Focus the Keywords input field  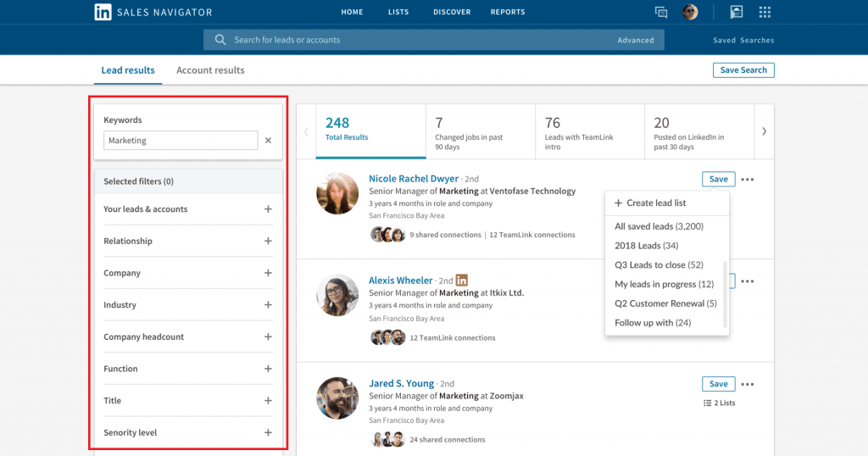181,141
